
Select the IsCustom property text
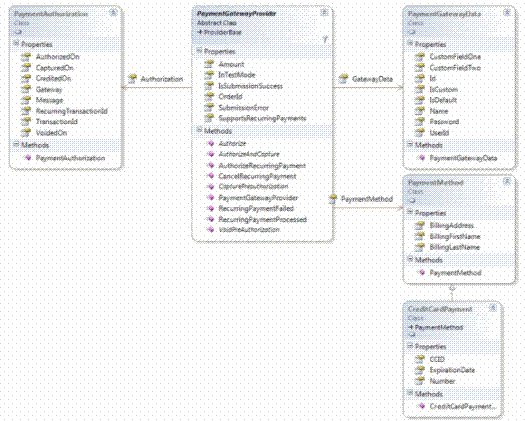443,89
